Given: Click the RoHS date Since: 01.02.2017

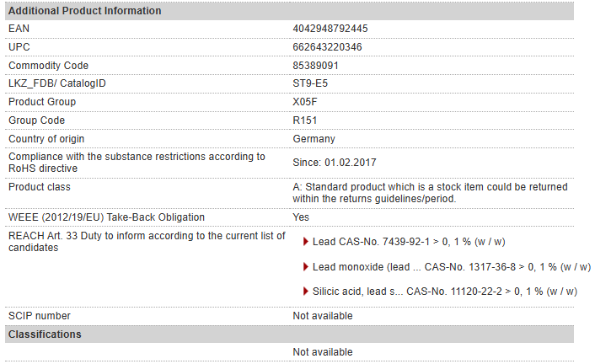Looking at the screenshot, I should 335,163.
